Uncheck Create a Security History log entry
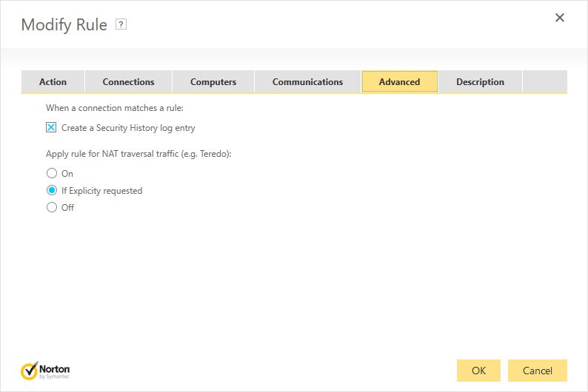588x392 pixels. tap(51, 128)
